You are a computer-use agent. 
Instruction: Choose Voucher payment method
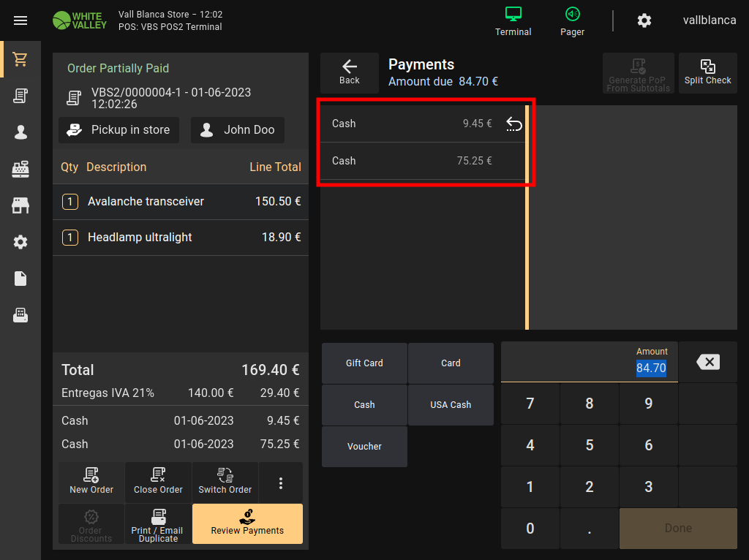364,447
